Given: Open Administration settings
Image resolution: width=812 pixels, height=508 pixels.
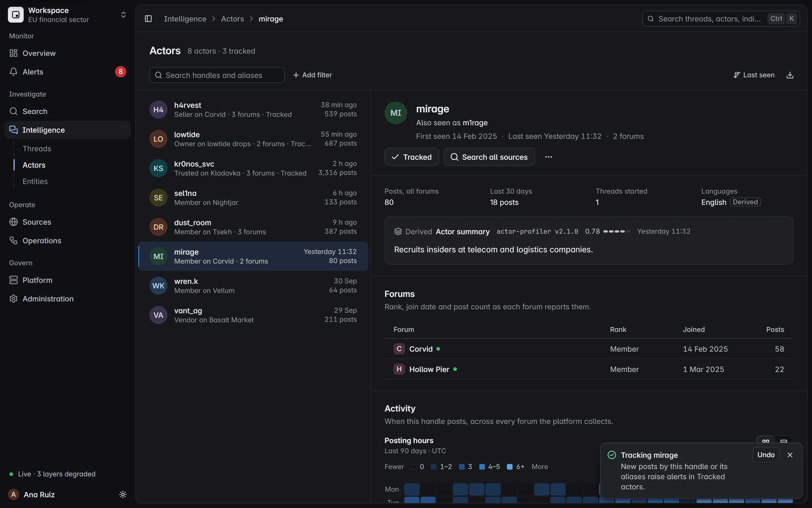Looking at the screenshot, I should (67, 299).
